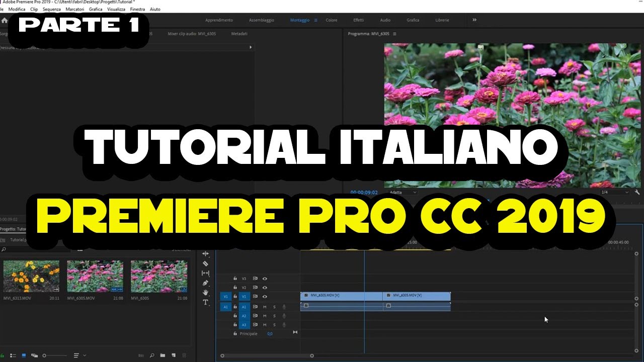Screen dimensions: 644x362
Task: Open the Finestra menu
Action: [x=137, y=9]
